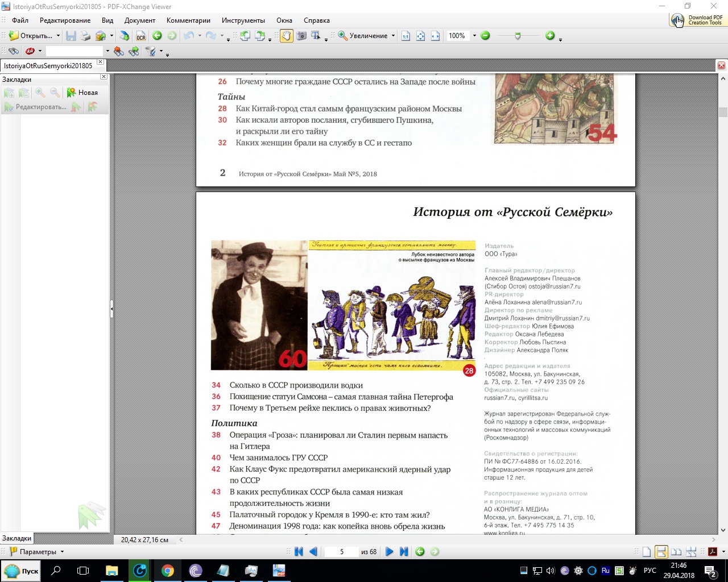Image resolution: width=728 pixels, height=582 pixels.
Task: Expand the undo history dropdown
Action: coord(200,36)
